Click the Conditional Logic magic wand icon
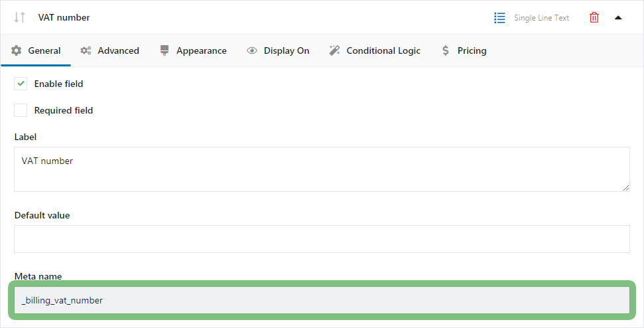644x328 pixels. 334,50
